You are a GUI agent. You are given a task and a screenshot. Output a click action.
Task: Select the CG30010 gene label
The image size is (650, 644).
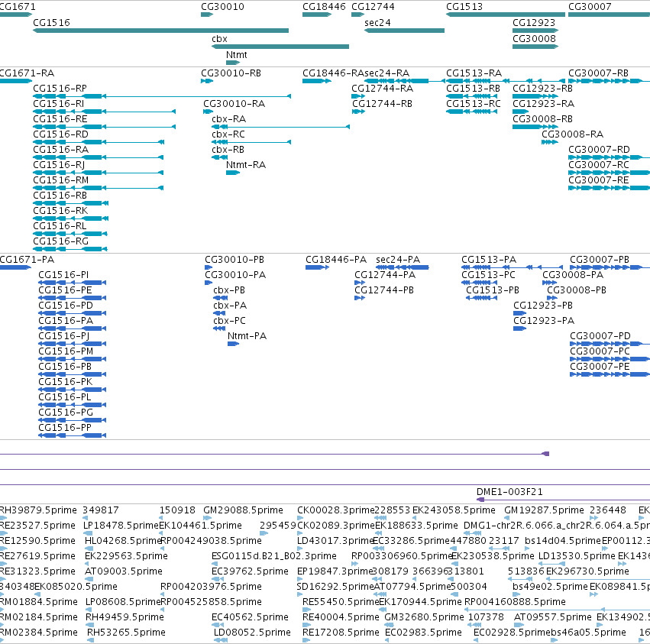(x=222, y=7)
